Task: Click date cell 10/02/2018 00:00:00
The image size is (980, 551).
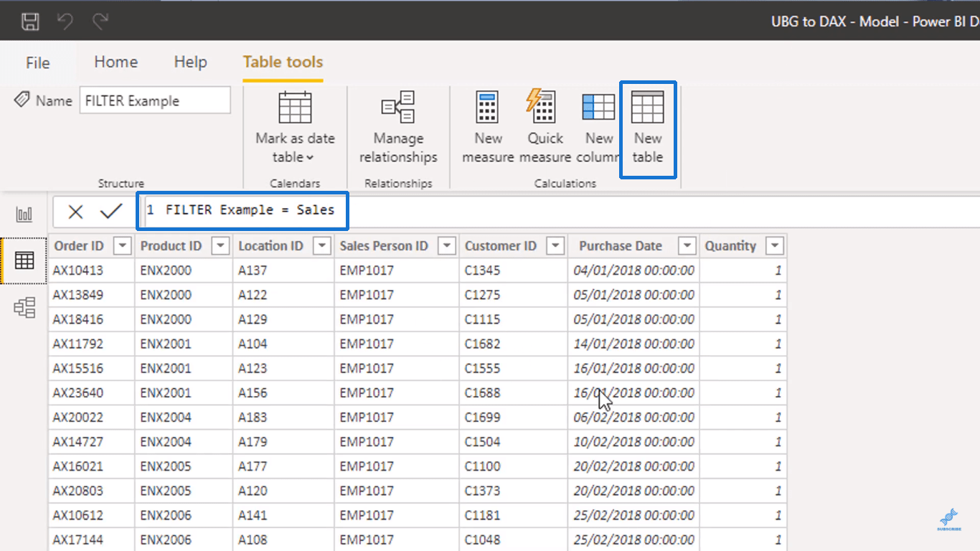Action: [x=633, y=441]
